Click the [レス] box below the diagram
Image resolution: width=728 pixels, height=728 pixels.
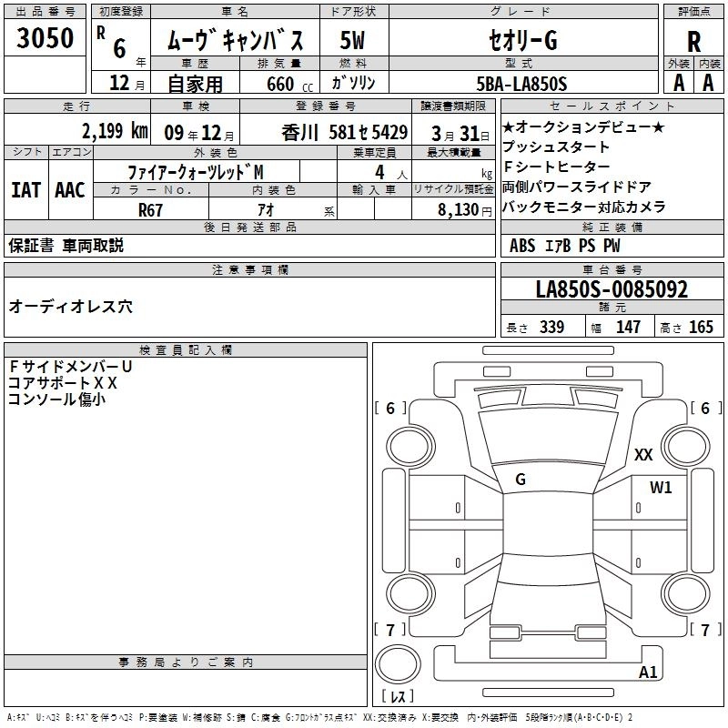pos(398,697)
